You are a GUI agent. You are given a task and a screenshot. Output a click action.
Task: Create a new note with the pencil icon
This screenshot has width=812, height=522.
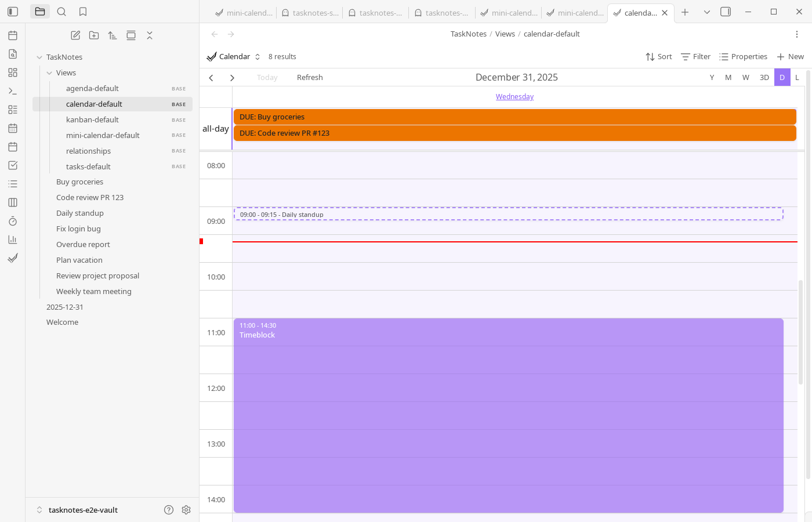(75, 35)
